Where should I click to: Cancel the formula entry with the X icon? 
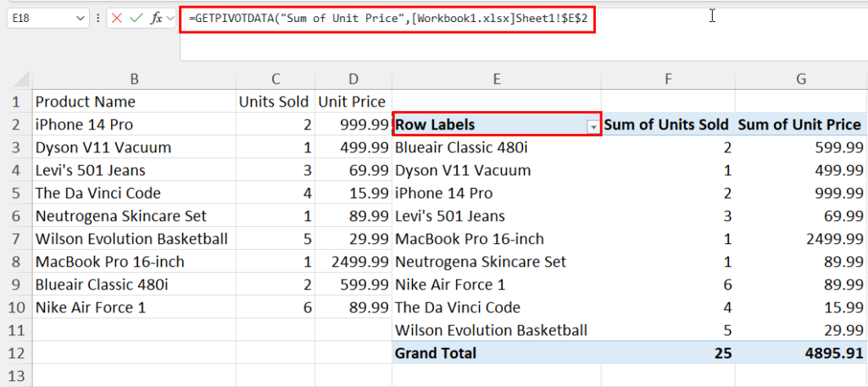117,19
